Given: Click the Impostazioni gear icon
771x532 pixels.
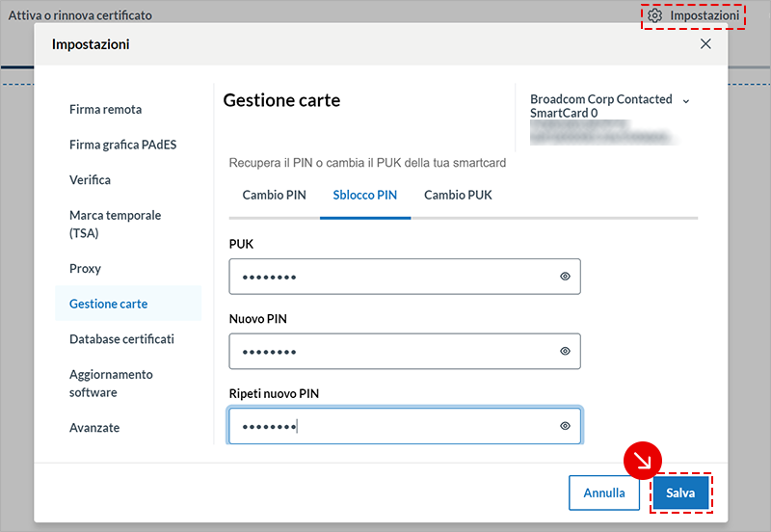Looking at the screenshot, I should [x=655, y=15].
